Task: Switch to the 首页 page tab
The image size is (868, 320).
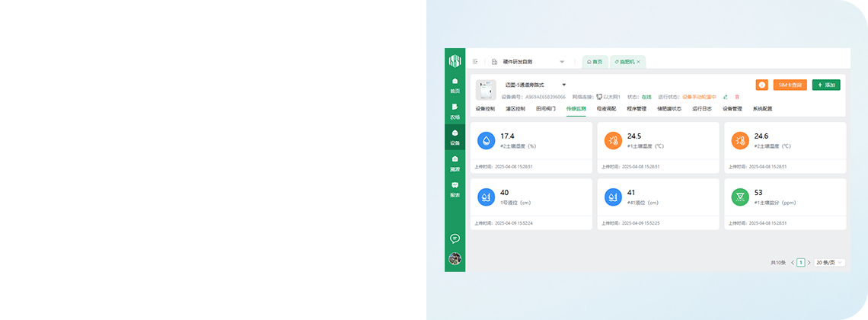Action: 595,62
